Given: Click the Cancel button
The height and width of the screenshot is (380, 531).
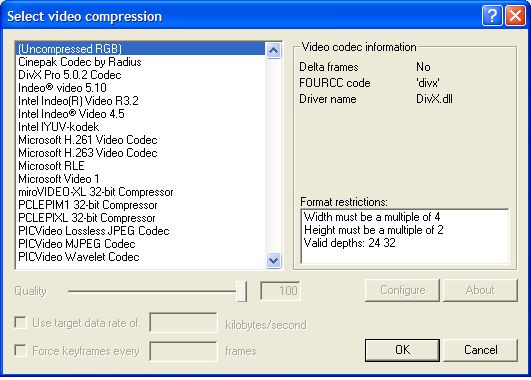Looking at the screenshot, I should click(x=481, y=350).
